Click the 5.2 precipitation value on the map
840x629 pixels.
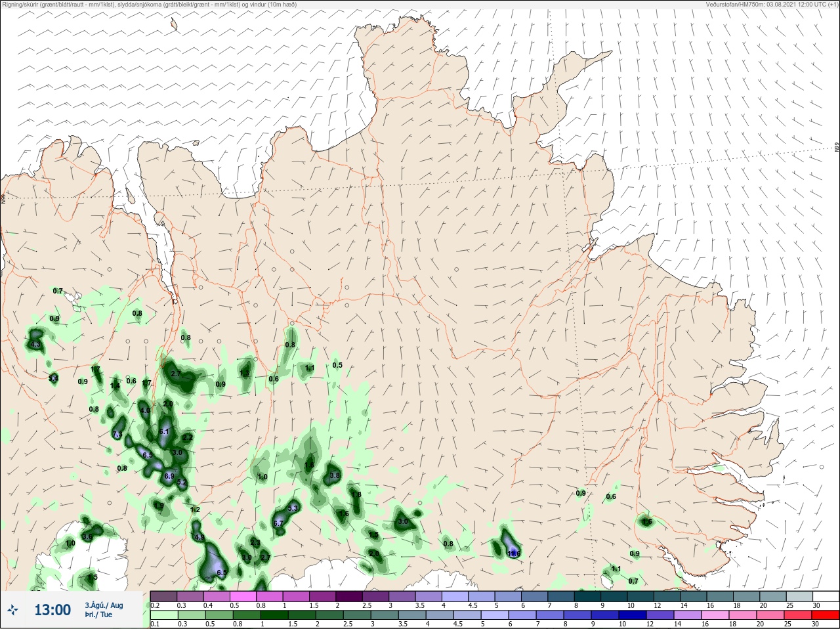pos(182,483)
